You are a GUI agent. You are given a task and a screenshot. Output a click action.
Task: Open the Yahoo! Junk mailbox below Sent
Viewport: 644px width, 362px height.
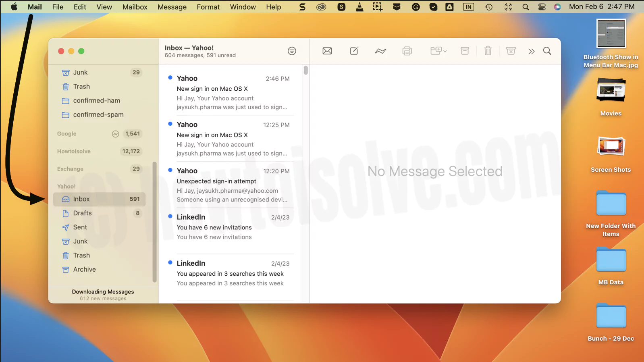[100, 241]
